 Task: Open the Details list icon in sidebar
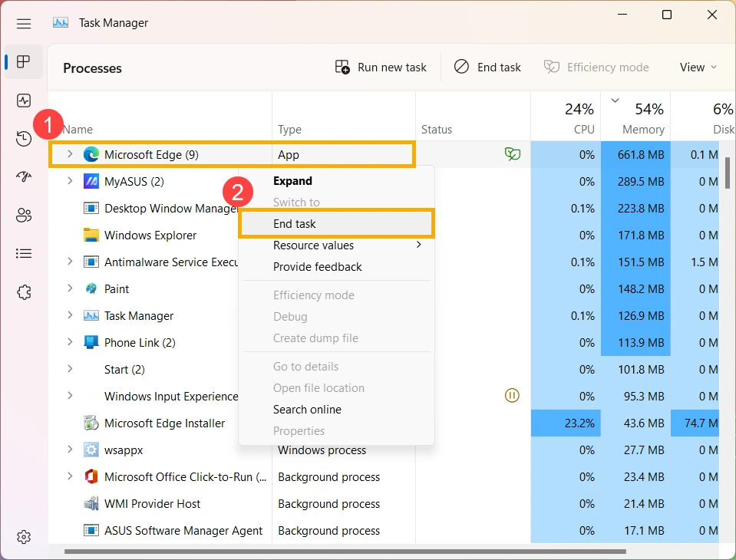24,254
